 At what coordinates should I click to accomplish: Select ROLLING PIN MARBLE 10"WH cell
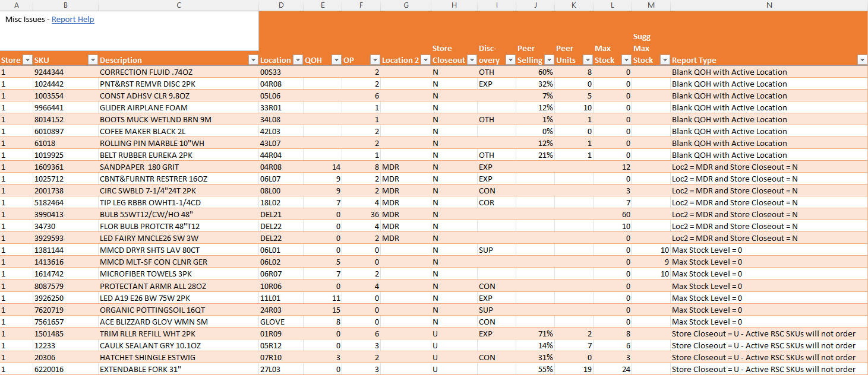coord(178,143)
